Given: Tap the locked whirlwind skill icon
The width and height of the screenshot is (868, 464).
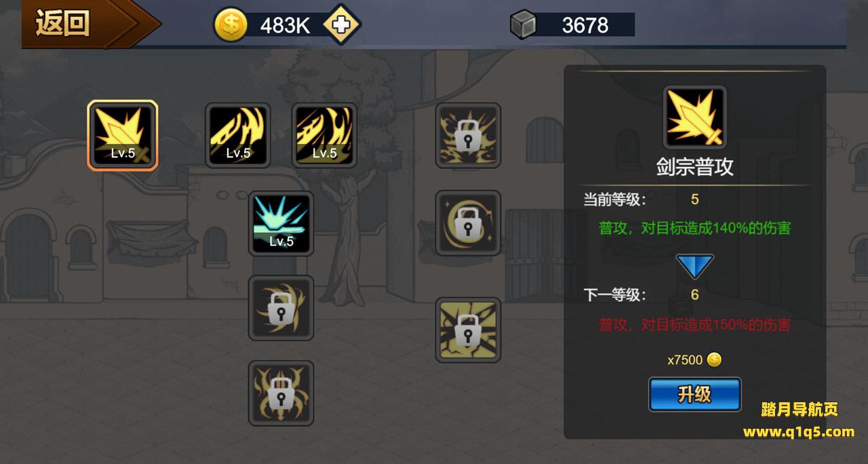Looking at the screenshot, I should click(x=281, y=308).
